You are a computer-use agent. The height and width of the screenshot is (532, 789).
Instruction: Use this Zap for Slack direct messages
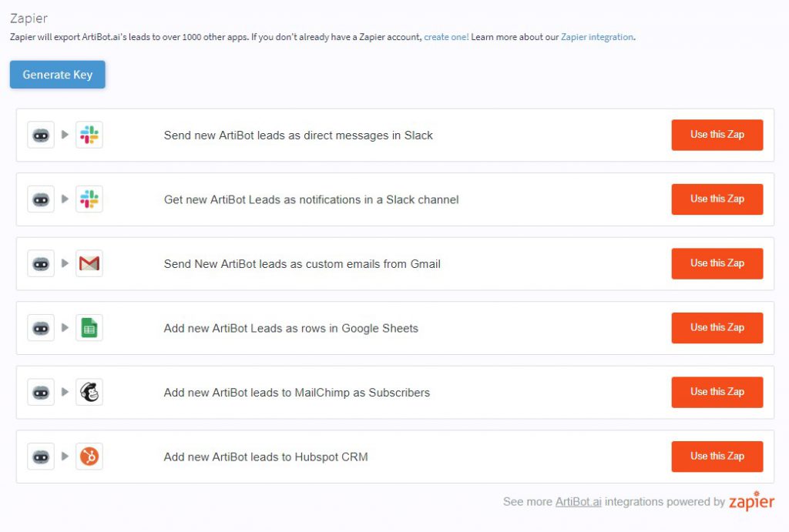[x=717, y=135]
